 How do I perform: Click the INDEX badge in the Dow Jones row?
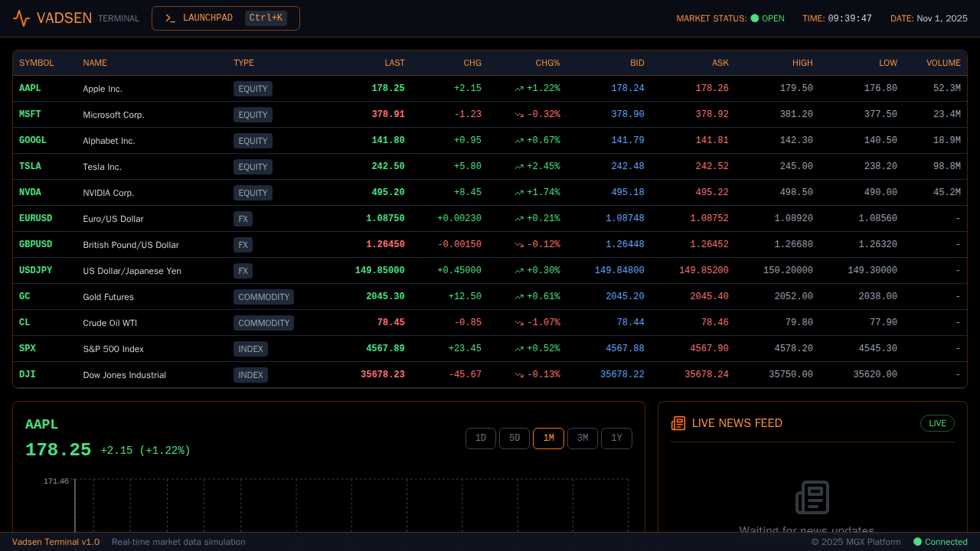pyautogui.click(x=250, y=375)
